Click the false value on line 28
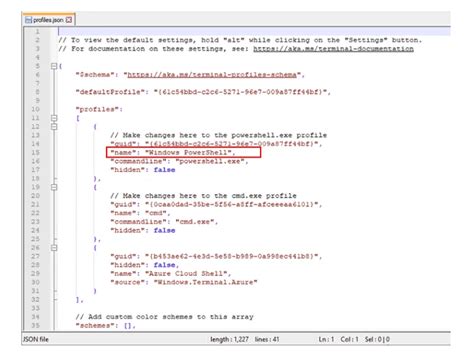The image size is (474, 360). tap(164, 265)
